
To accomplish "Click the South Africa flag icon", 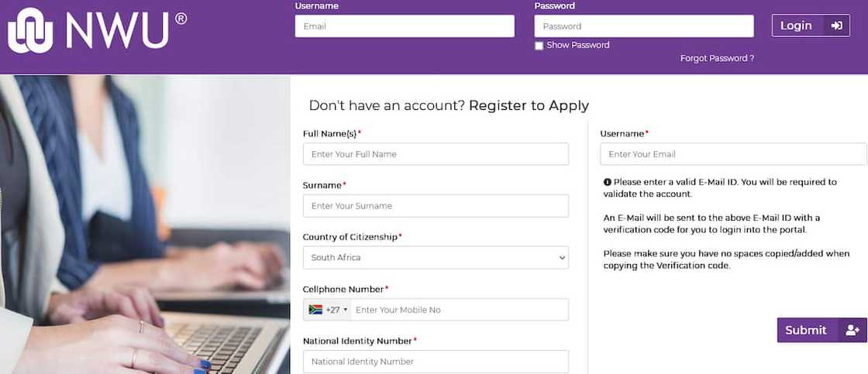I will pyautogui.click(x=315, y=310).
